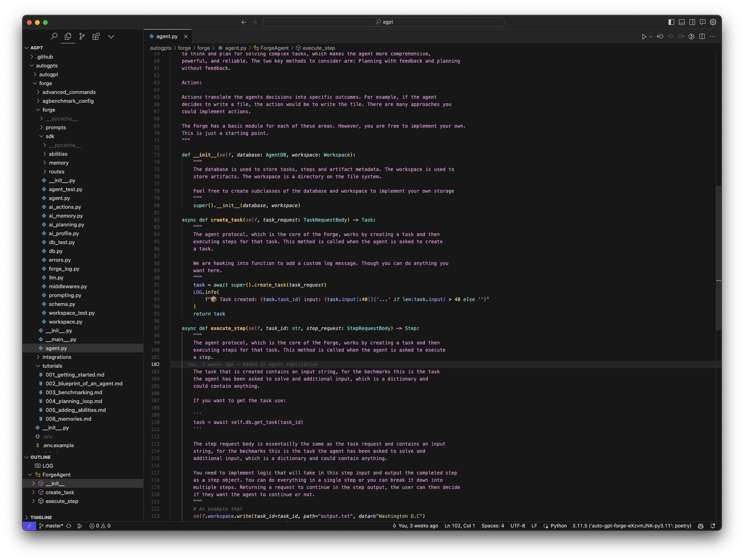Open the Manage settings gear icon
Screen dimensions: 744x560
(713, 22)
